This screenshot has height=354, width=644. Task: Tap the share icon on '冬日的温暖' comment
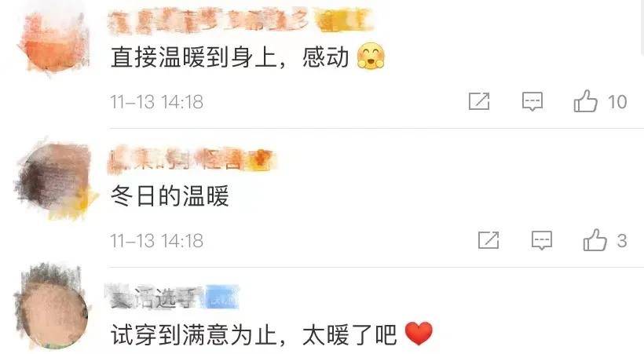[x=488, y=240]
